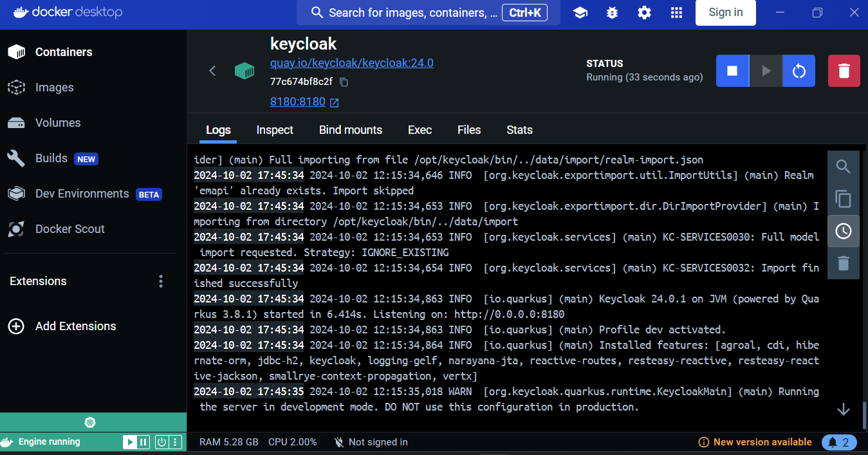Screen dimensions: 868x455
Task: Open quay.io/keycloak/keycloak:24.0 image link
Action: coord(352,63)
